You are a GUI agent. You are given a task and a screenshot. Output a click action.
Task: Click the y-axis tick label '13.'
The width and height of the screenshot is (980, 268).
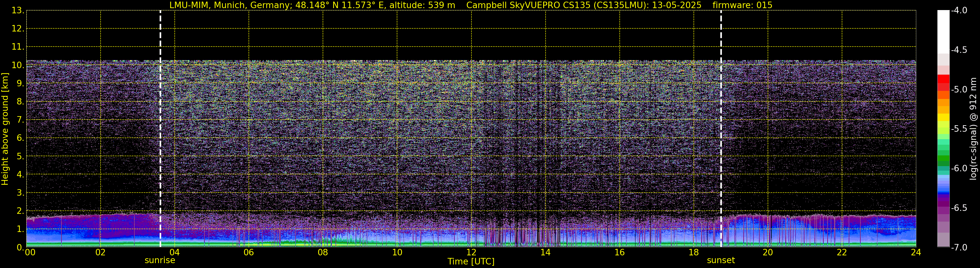point(18,11)
